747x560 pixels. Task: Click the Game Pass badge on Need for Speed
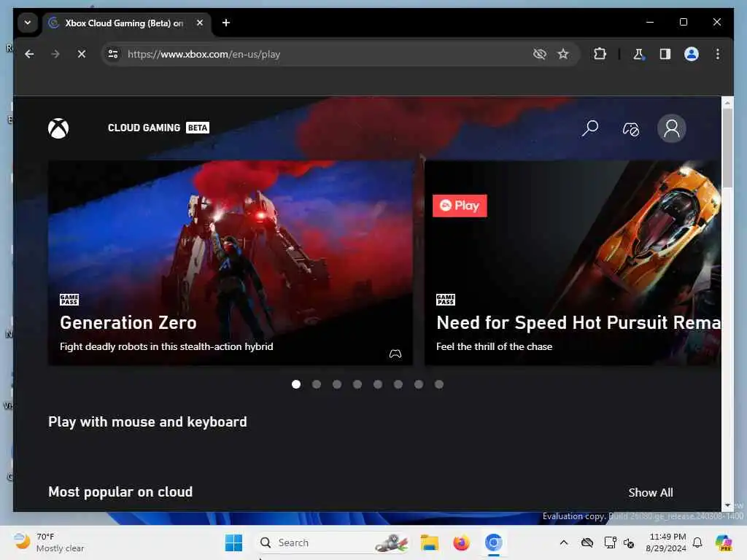[446, 300]
